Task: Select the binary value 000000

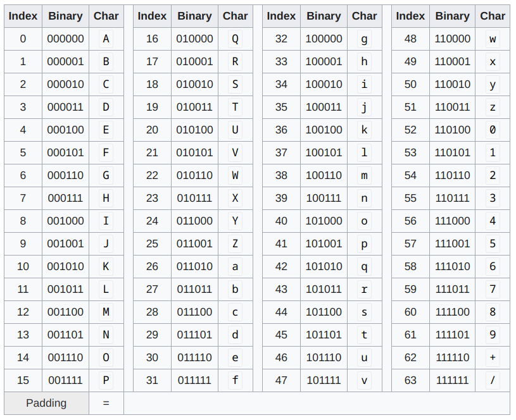Action: coord(65,39)
